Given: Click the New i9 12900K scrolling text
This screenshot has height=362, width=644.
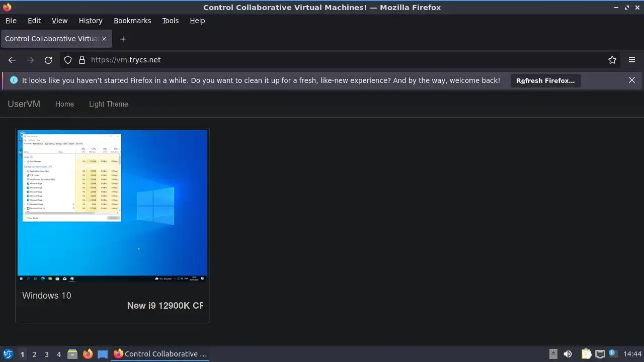Looking at the screenshot, I should 165,305.
